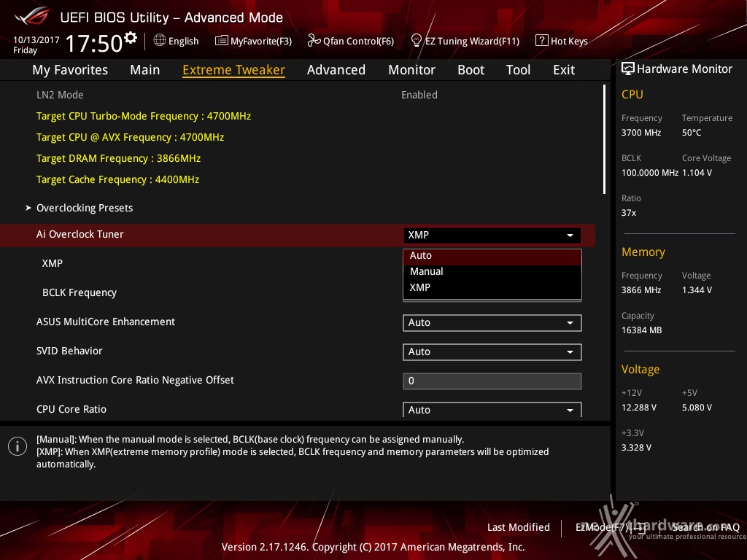Click the BCLK value 100.0000 MHz
This screenshot has height=560, width=747.
tap(650, 173)
